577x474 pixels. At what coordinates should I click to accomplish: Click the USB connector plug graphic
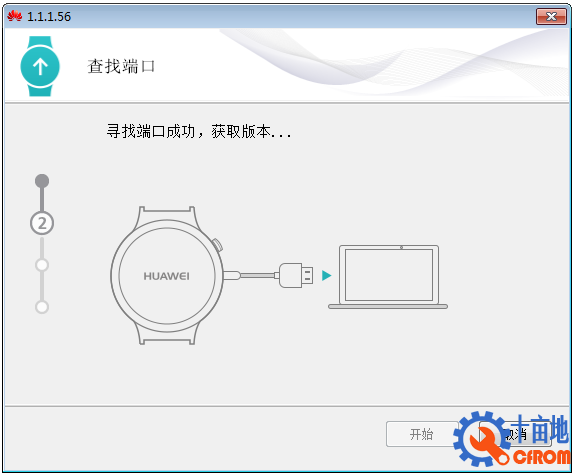296,275
